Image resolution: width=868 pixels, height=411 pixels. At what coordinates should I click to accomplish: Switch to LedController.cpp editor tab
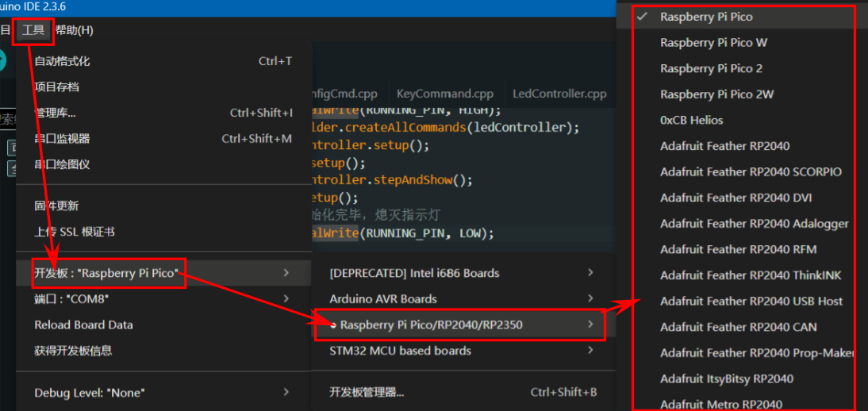559,94
